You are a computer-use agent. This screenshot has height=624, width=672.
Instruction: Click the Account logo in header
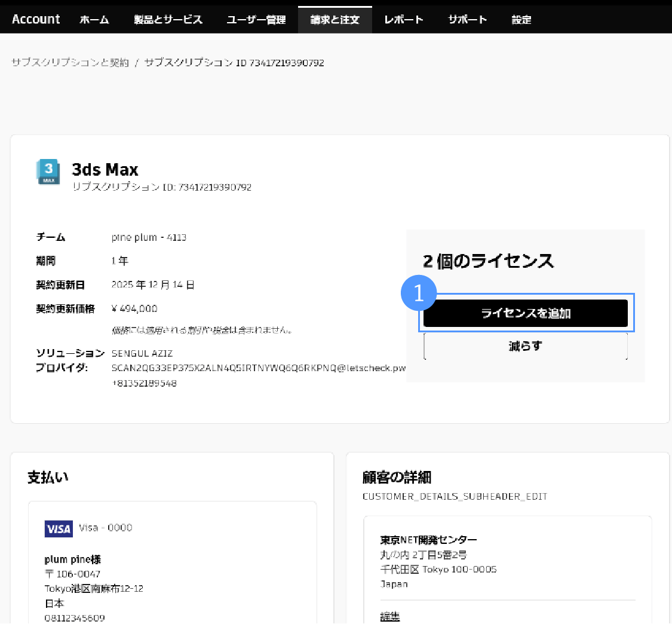(x=36, y=19)
